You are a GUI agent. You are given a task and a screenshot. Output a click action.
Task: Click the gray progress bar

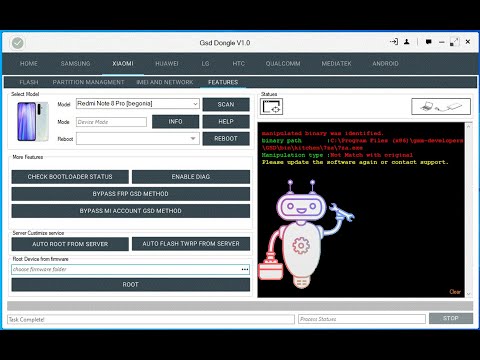tap(240, 306)
